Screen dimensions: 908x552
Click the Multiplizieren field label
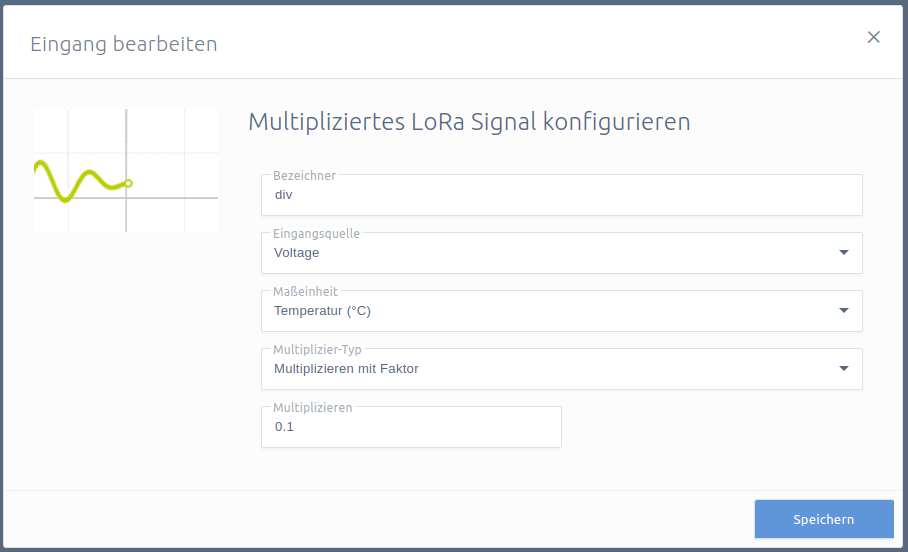[x=313, y=407]
